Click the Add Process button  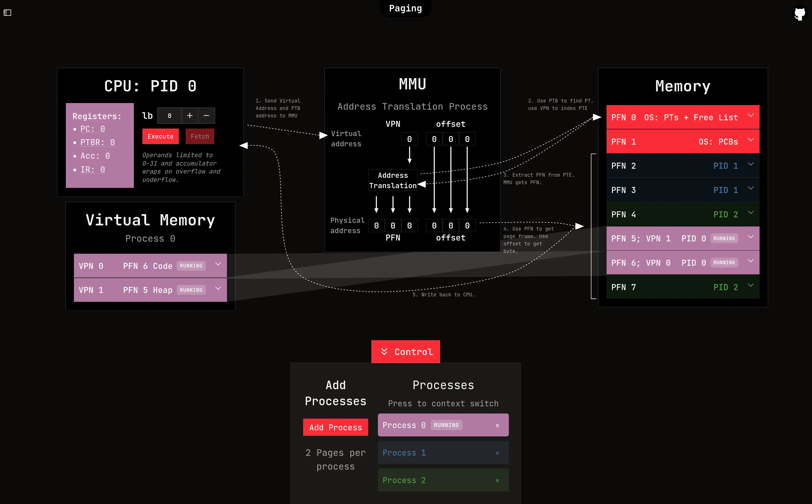(x=336, y=427)
